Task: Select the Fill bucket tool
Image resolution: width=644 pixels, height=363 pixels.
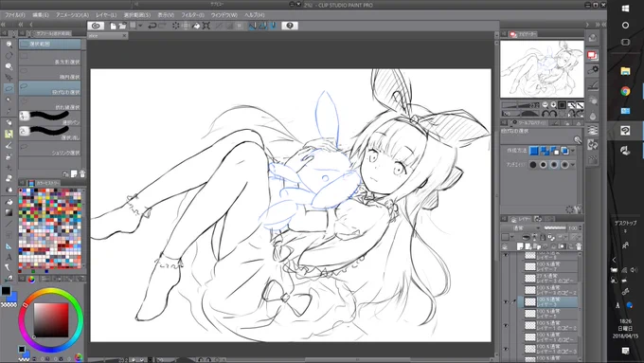Action: [x=9, y=202]
